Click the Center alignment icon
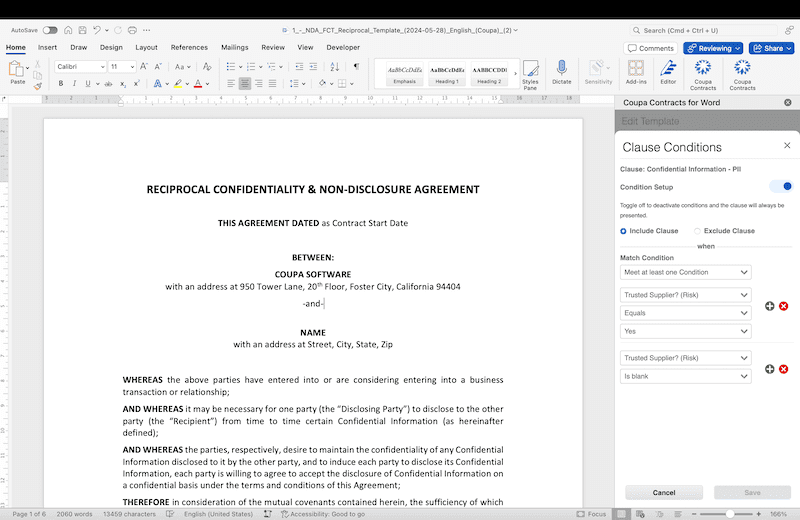800x520 pixels. (x=245, y=83)
